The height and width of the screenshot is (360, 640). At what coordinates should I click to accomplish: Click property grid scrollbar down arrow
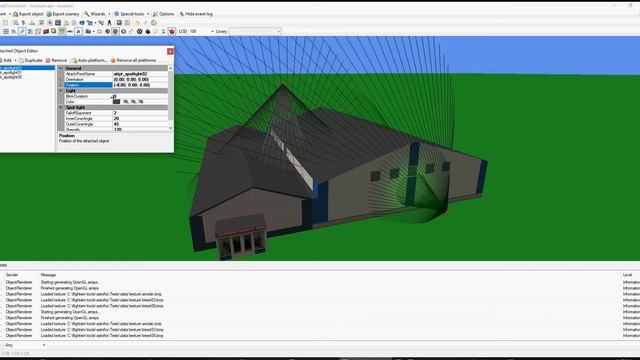171,128
